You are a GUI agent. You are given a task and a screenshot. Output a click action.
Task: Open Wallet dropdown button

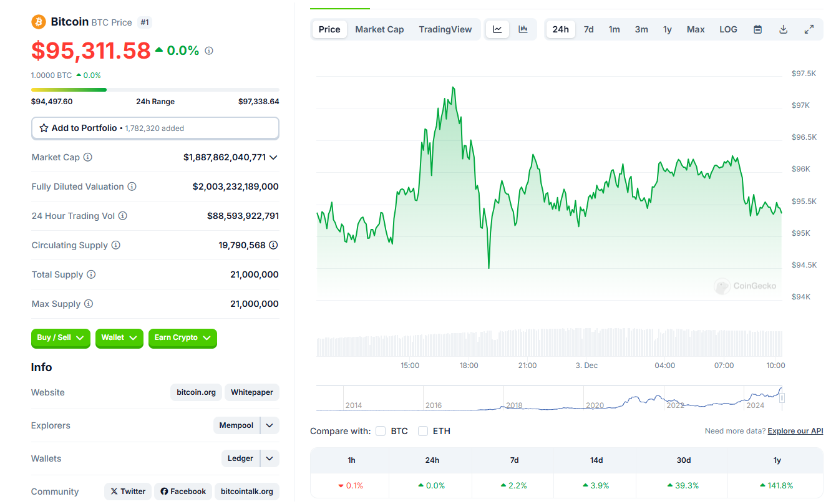pos(119,337)
